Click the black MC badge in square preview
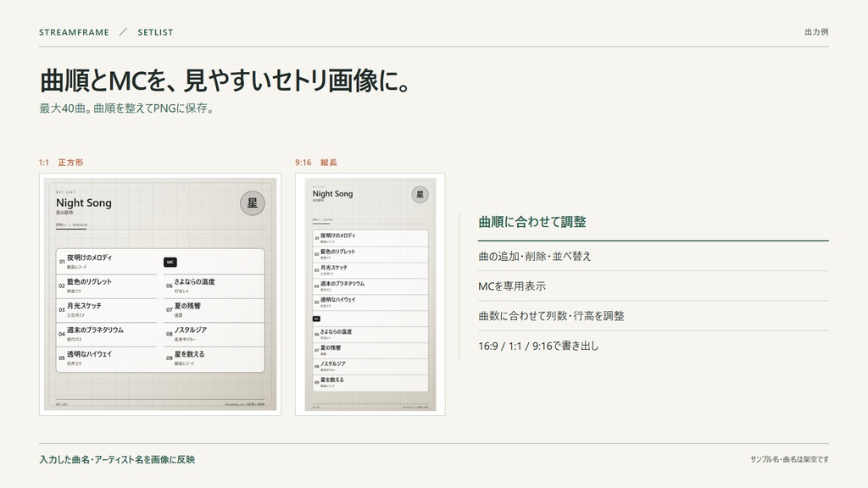Viewport: 868px width, 488px height. coord(170,263)
